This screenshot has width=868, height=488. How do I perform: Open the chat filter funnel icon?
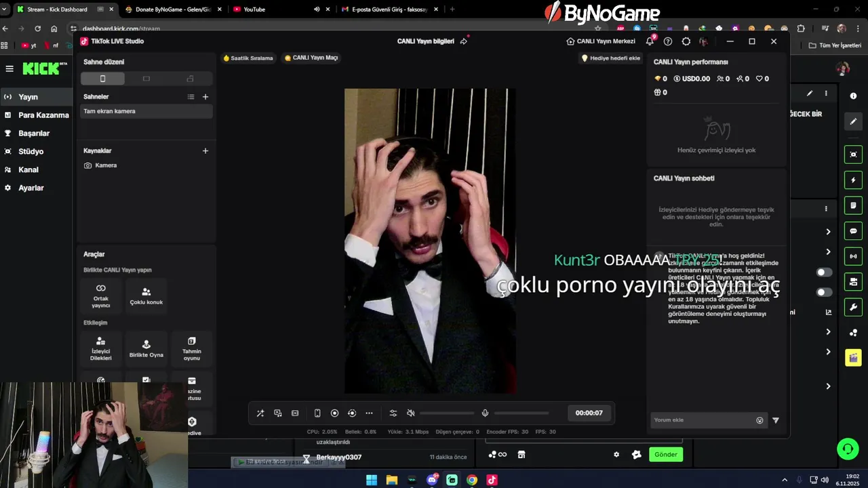[x=776, y=420]
